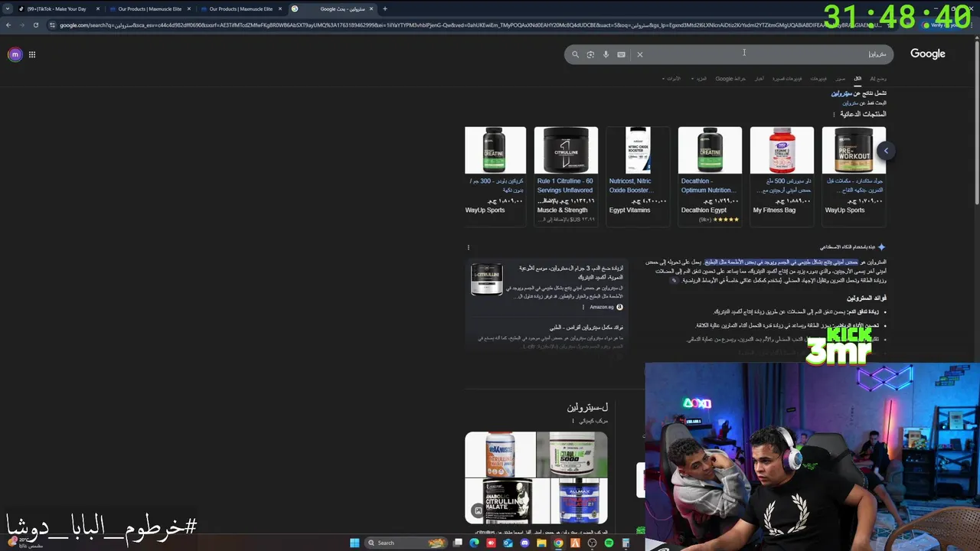Open Outlook from the taskbar
The image size is (980, 551).
508,543
